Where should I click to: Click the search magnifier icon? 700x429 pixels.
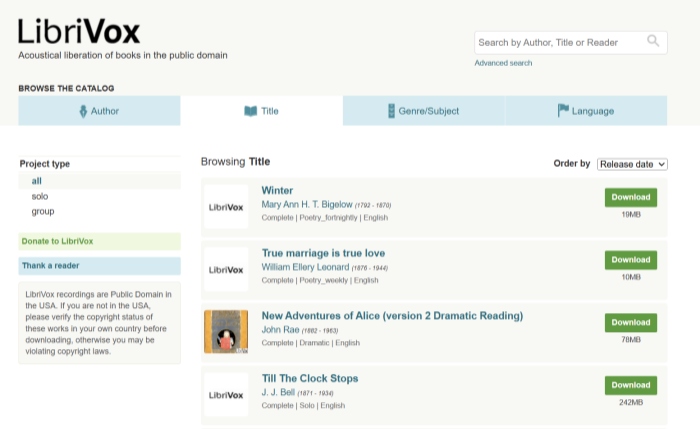pos(653,41)
